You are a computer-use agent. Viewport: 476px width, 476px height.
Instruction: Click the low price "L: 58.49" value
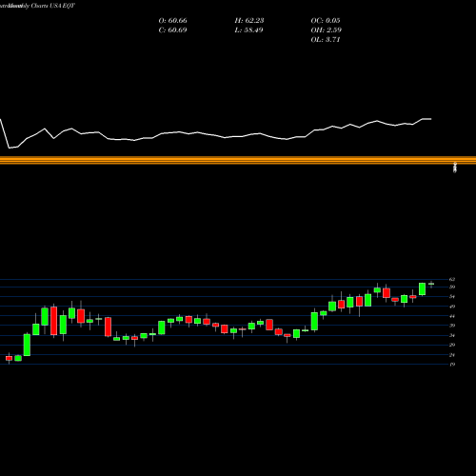point(249,30)
